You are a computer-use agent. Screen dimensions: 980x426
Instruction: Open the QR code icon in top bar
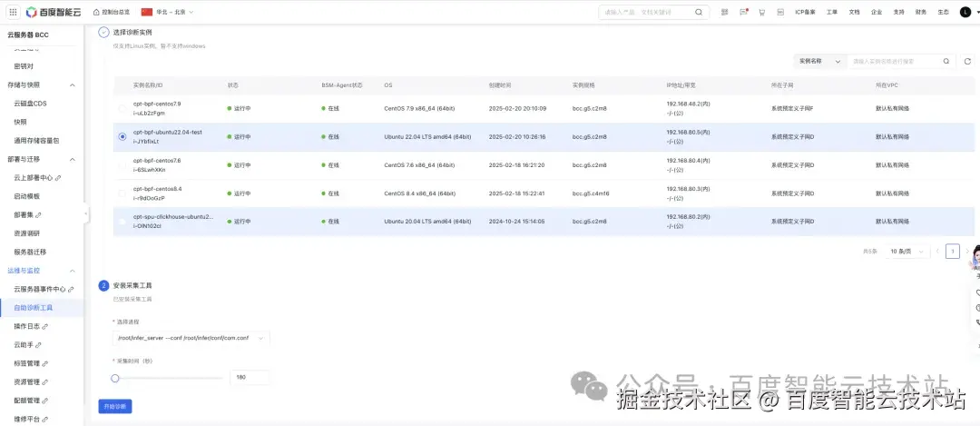(724, 12)
